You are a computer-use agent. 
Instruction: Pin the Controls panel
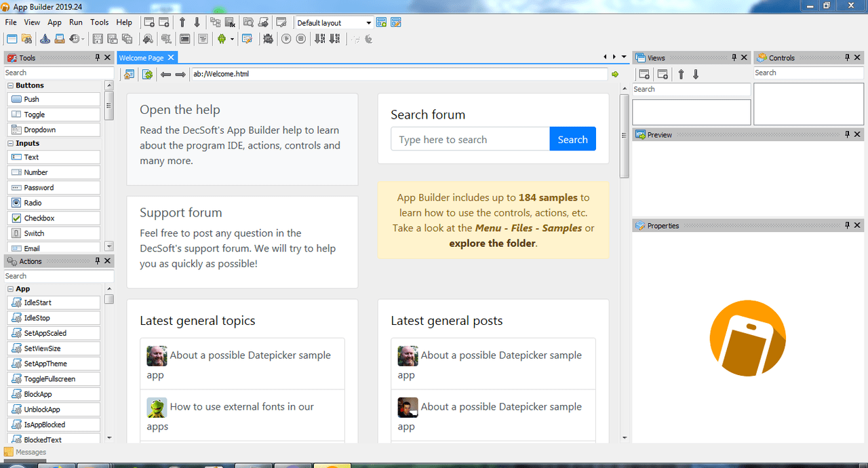pos(848,58)
